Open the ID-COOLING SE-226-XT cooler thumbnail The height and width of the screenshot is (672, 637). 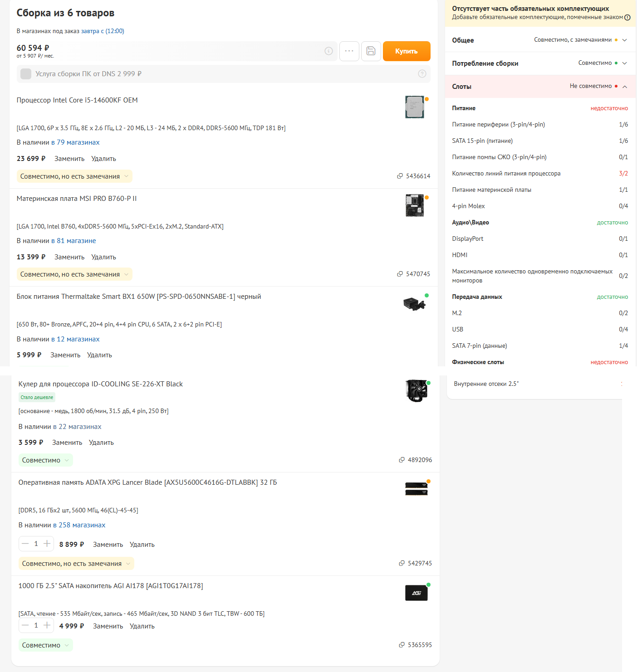click(x=416, y=391)
